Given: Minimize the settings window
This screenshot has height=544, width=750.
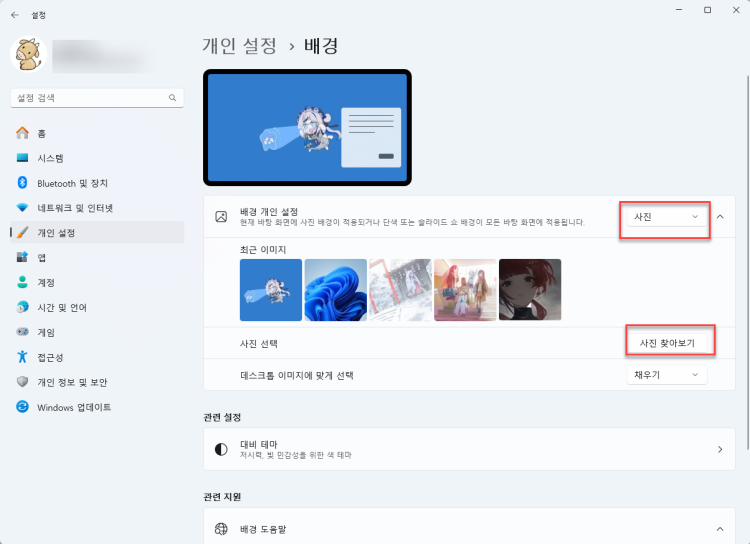Looking at the screenshot, I should (679, 10).
